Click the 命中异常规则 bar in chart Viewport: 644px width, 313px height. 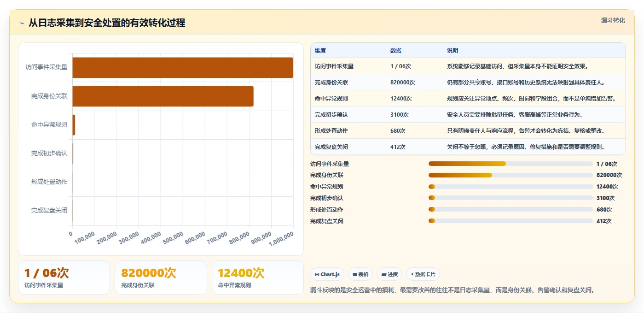[74, 125]
